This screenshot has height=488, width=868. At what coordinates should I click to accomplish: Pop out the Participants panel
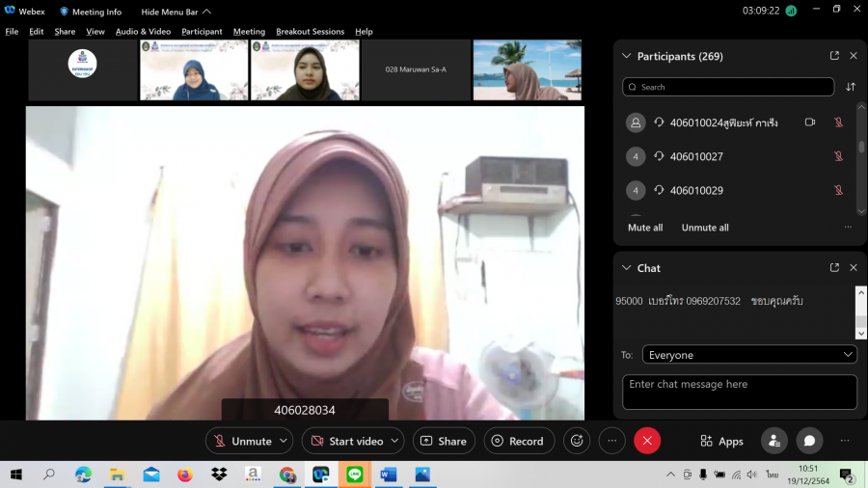pyautogui.click(x=834, y=56)
